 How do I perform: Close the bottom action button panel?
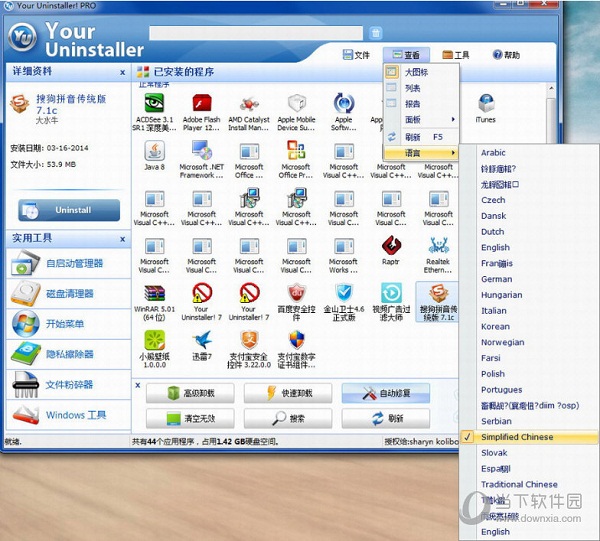click(x=138, y=385)
